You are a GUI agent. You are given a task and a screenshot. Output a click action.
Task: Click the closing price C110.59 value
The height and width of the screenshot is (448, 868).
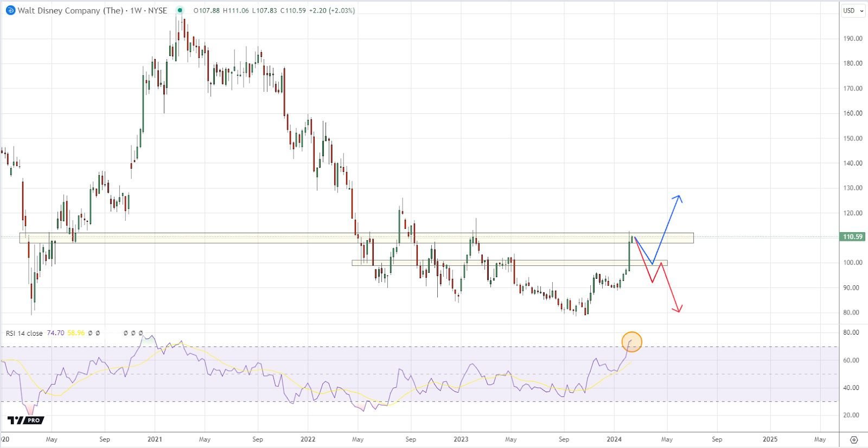pyautogui.click(x=293, y=10)
